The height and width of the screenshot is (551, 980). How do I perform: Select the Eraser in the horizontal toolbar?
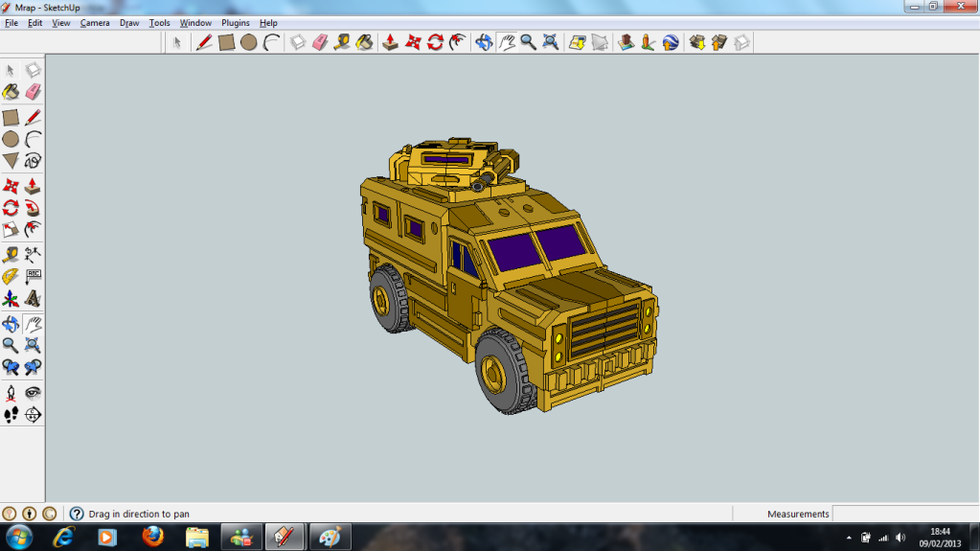(320, 42)
